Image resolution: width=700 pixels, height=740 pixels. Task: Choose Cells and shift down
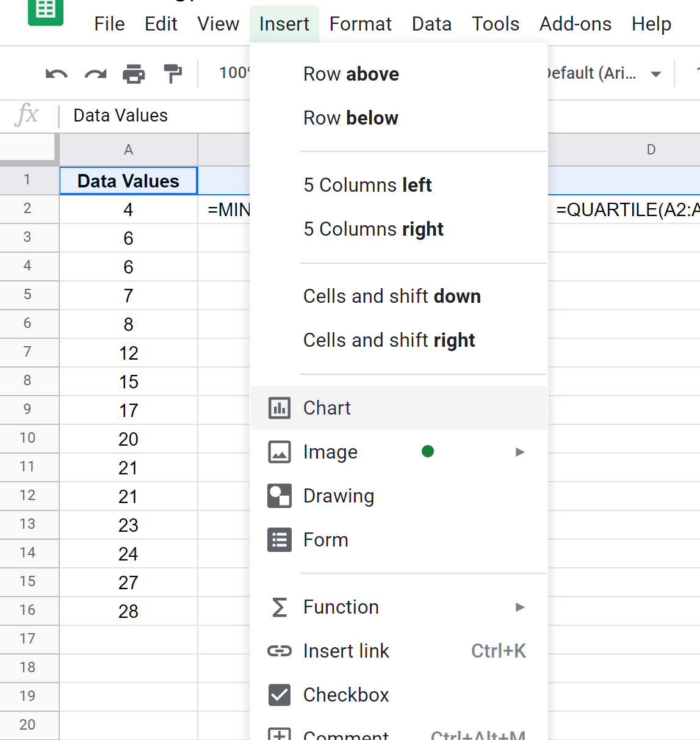point(392,296)
